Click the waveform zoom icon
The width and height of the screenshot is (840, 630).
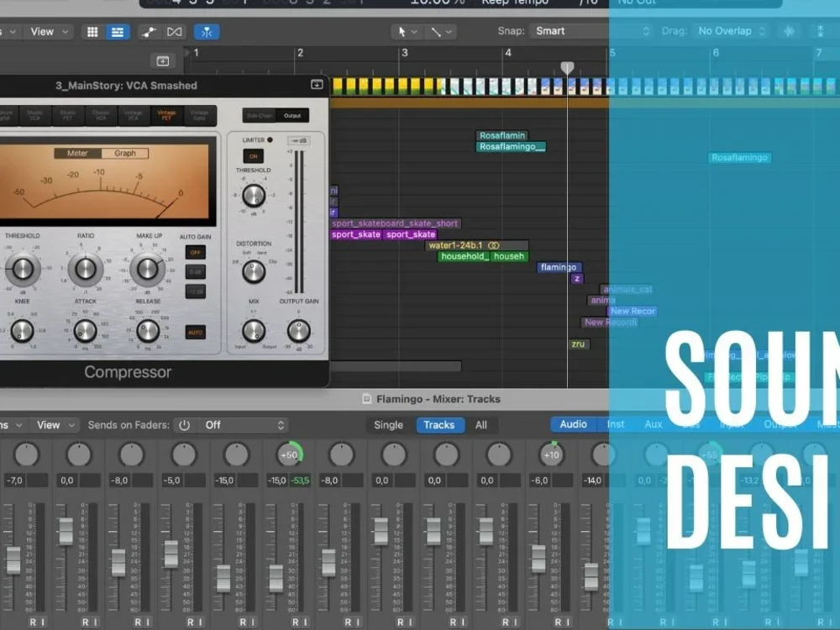click(789, 31)
